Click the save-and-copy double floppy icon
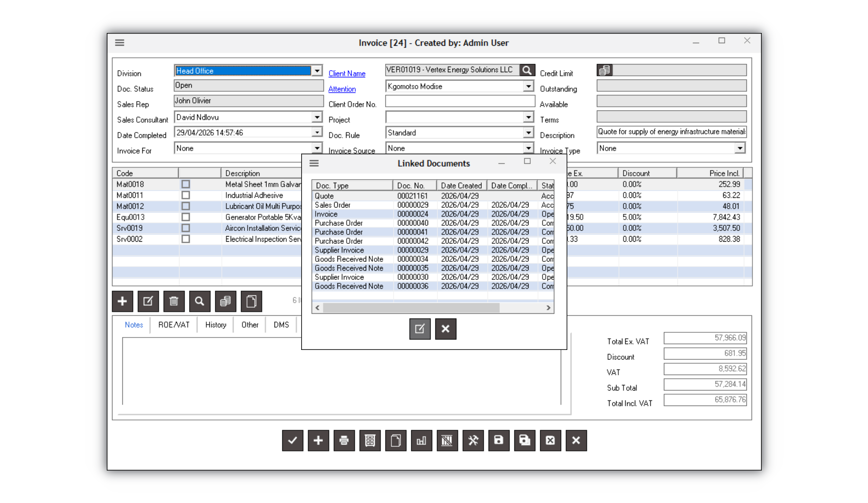 pos(525,441)
